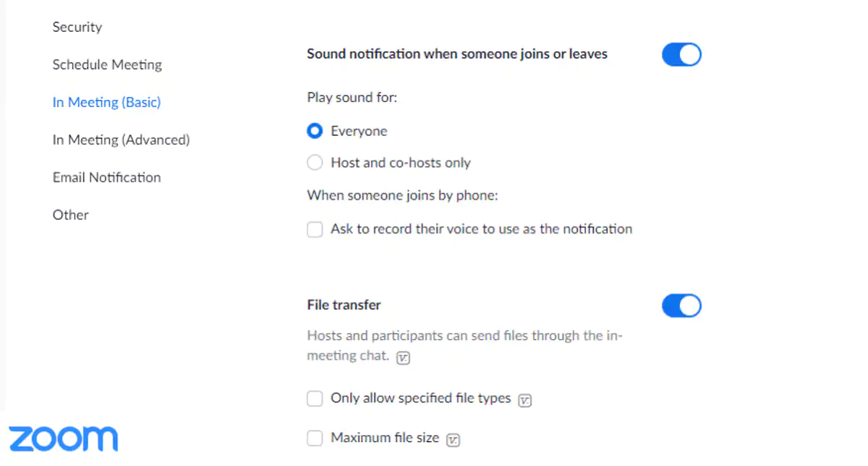Open the Security settings section
Image resolution: width=868 pixels, height=466 pixels.
click(77, 27)
